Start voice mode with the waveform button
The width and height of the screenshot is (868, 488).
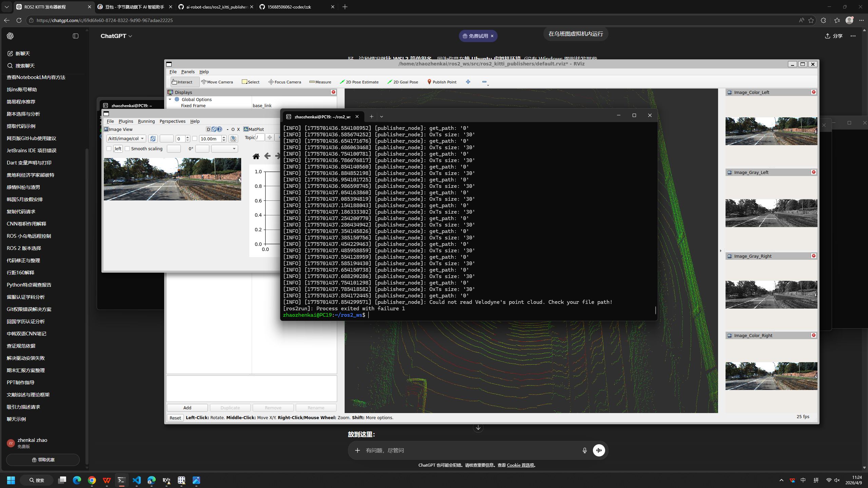click(x=599, y=450)
